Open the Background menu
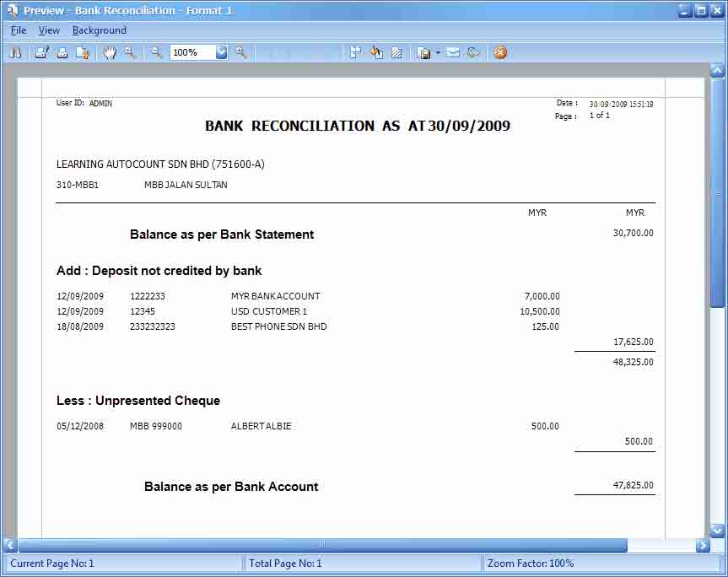The height and width of the screenshot is (577, 728). (100, 30)
